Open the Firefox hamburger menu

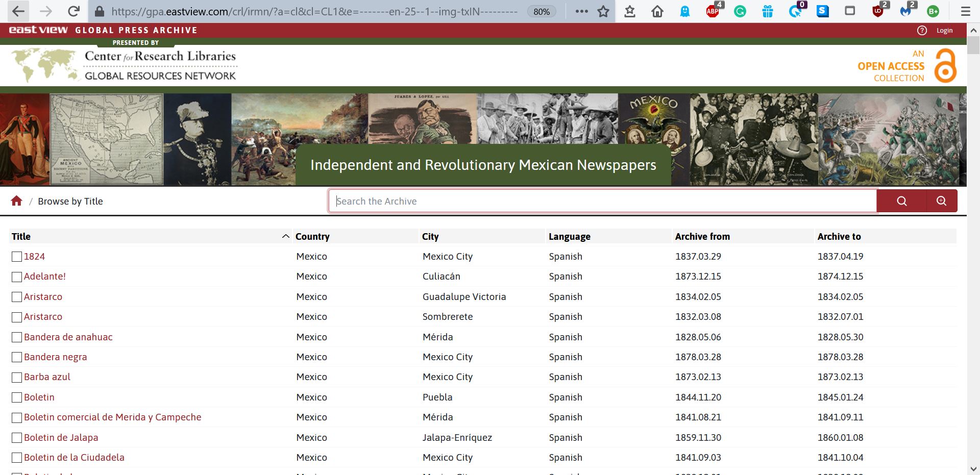(x=965, y=11)
